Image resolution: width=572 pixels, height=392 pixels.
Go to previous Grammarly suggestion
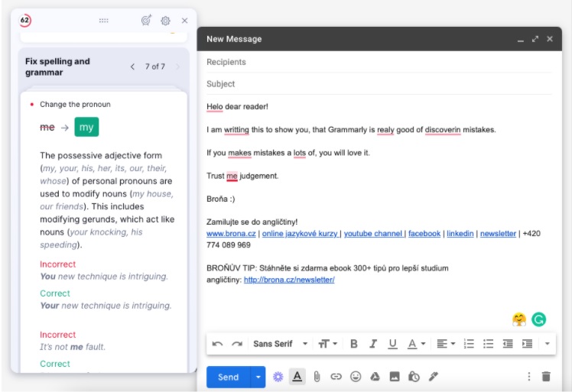pyautogui.click(x=132, y=66)
